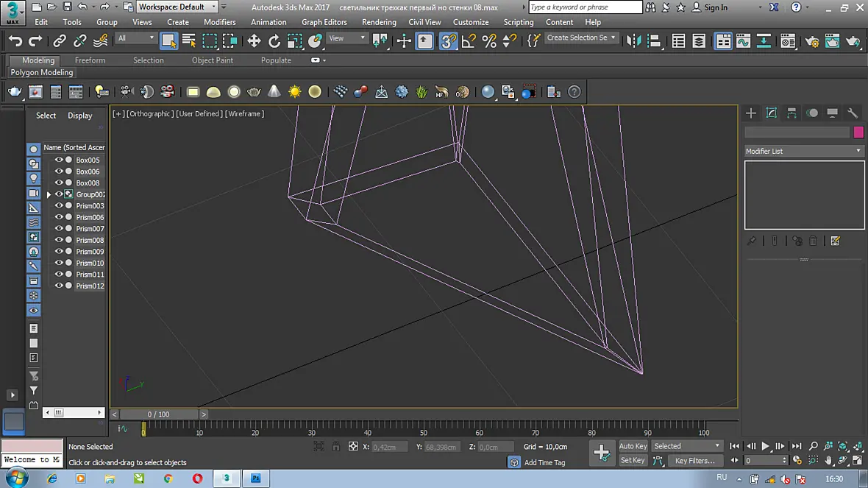The width and height of the screenshot is (868, 488).
Task: Click the Key Filters button
Action: pos(694,460)
